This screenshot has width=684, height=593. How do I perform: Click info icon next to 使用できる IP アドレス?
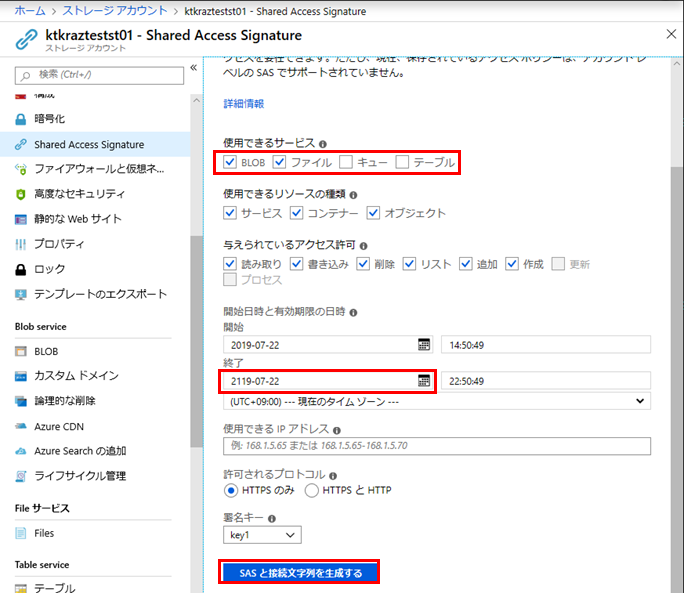coord(337,430)
